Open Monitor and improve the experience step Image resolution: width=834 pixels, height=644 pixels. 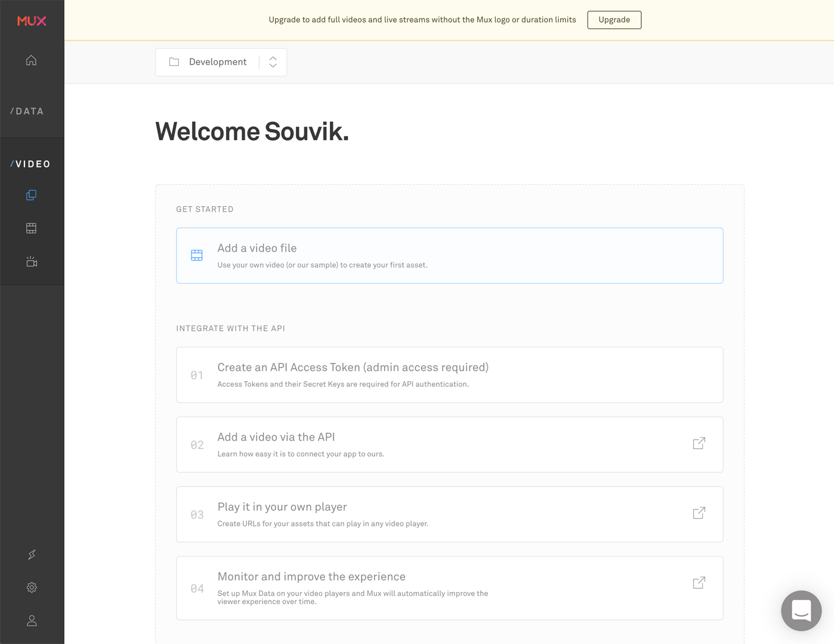click(x=449, y=588)
